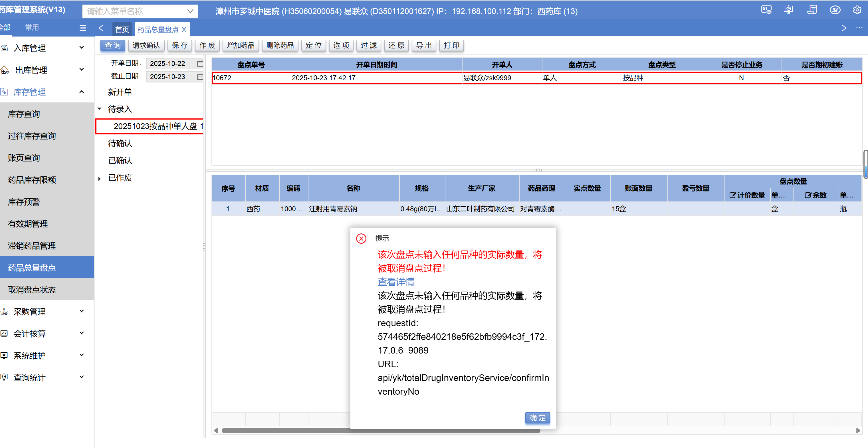Open 库存查询 in the sidebar
868x448 pixels.
(24, 114)
